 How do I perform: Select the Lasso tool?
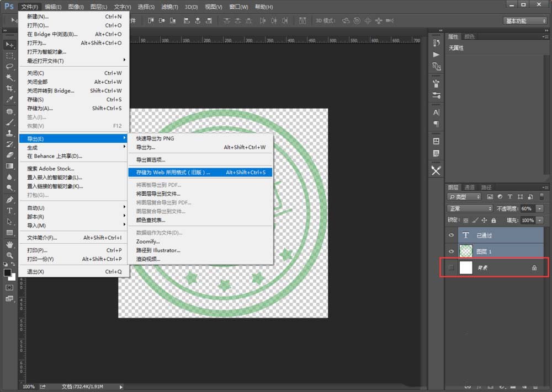tap(9, 67)
